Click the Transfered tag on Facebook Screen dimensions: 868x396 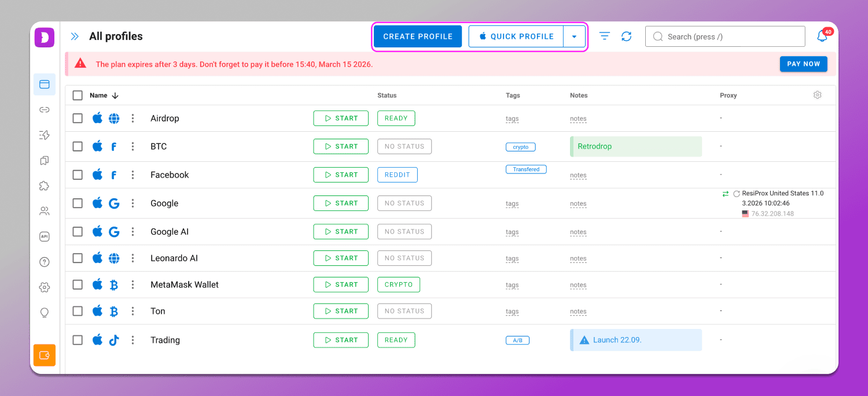coord(526,170)
